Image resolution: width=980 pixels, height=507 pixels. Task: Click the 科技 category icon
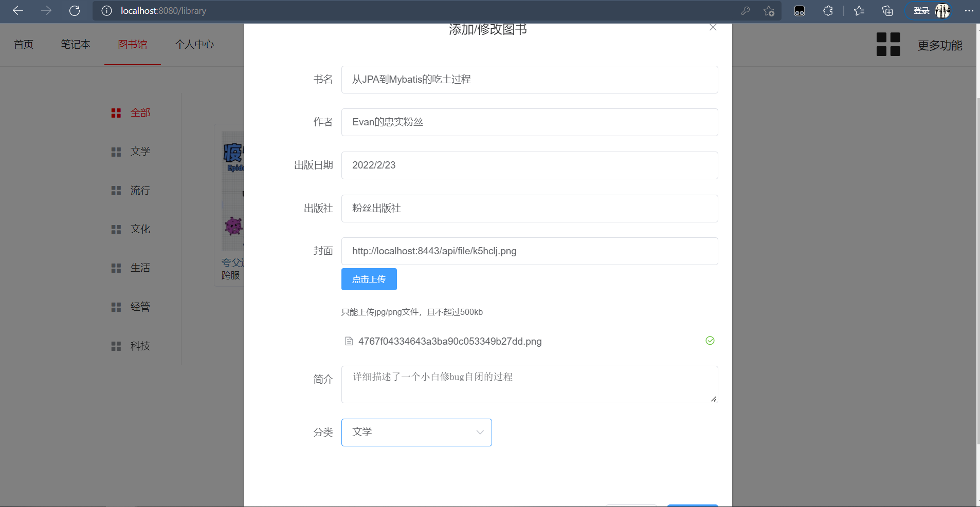click(116, 346)
